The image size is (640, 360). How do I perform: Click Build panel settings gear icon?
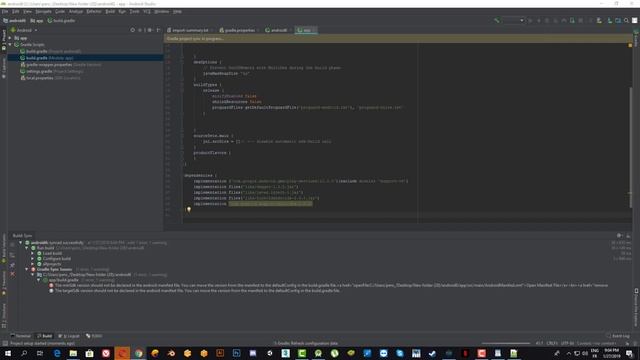coord(620,236)
